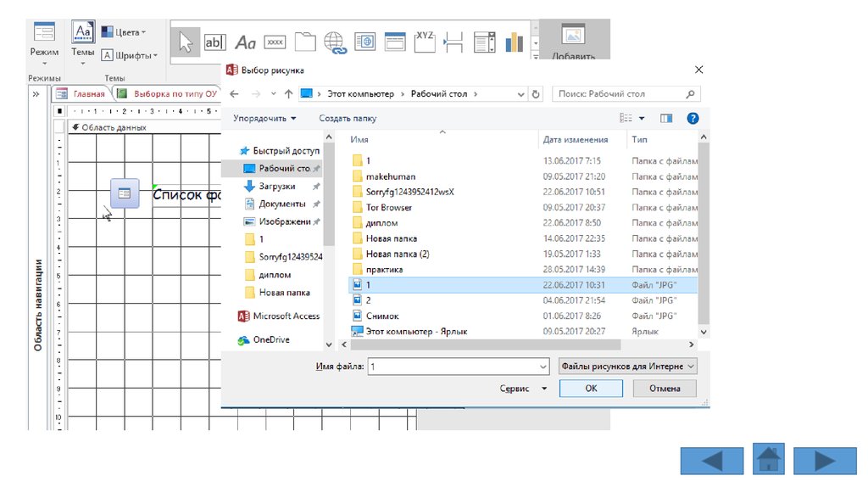
Task: Open the Цвета theme colors dropdown
Action: pos(123,32)
